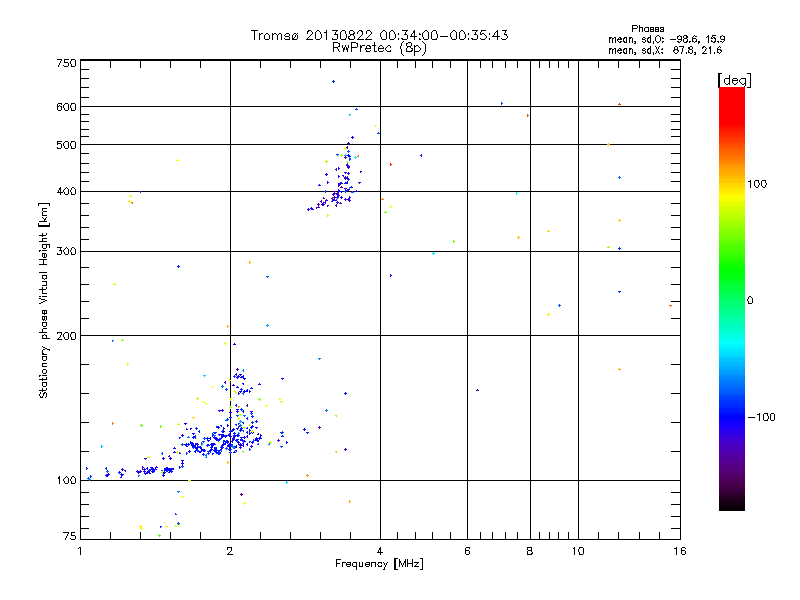Image resolution: width=800 pixels, height=600 pixels.
Task: Click x-axis tick label '4'
Action: tap(380, 551)
